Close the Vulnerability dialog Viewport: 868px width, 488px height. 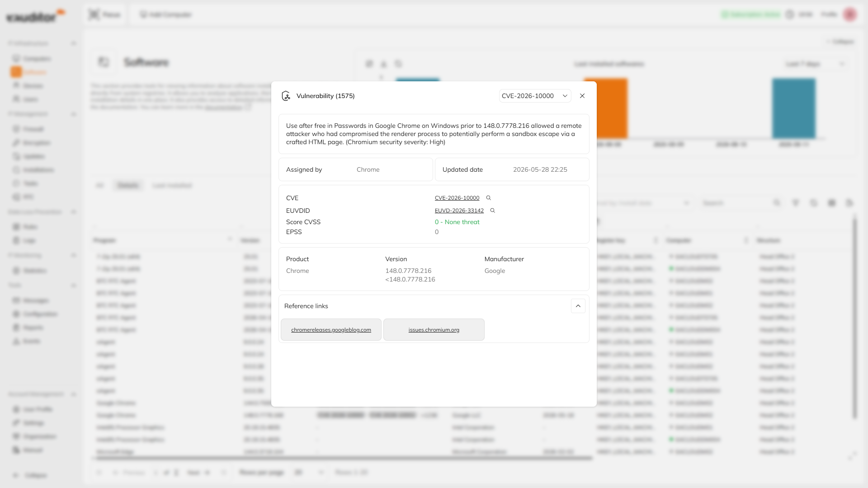point(582,96)
